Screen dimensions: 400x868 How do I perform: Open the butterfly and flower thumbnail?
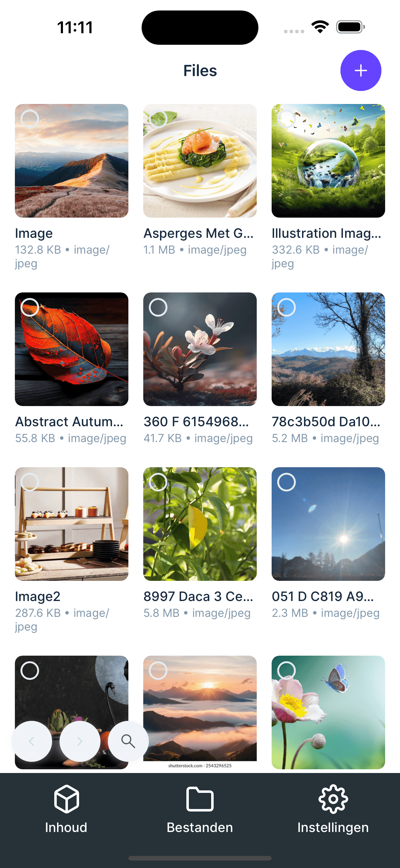pyautogui.click(x=328, y=712)
